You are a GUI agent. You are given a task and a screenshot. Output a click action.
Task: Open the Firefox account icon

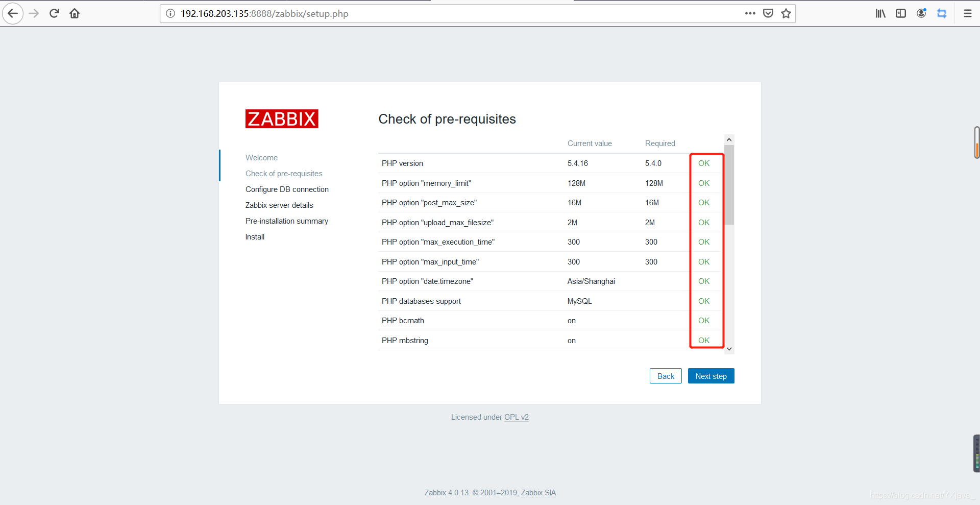point(921,13)
